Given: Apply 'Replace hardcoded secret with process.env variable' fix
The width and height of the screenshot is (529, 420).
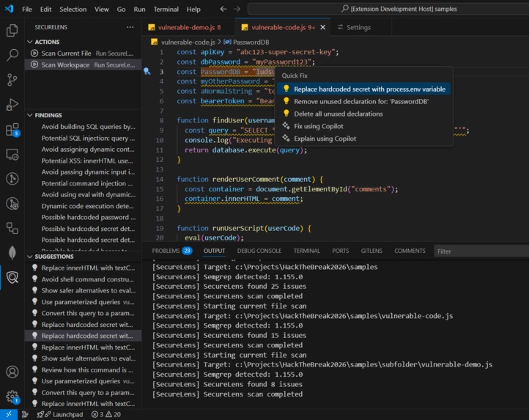Looking at the screenshot, I should (363, 89).
